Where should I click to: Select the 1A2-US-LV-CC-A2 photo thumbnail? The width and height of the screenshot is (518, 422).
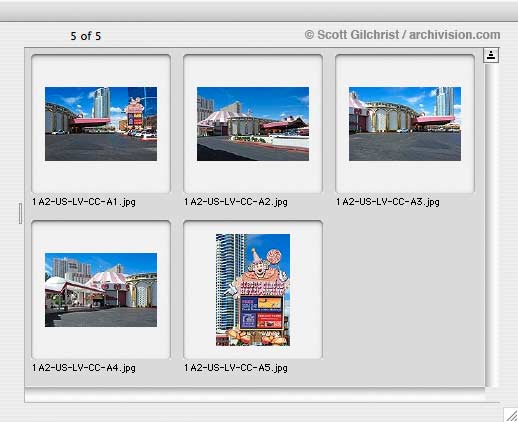[x=253, y=124]
